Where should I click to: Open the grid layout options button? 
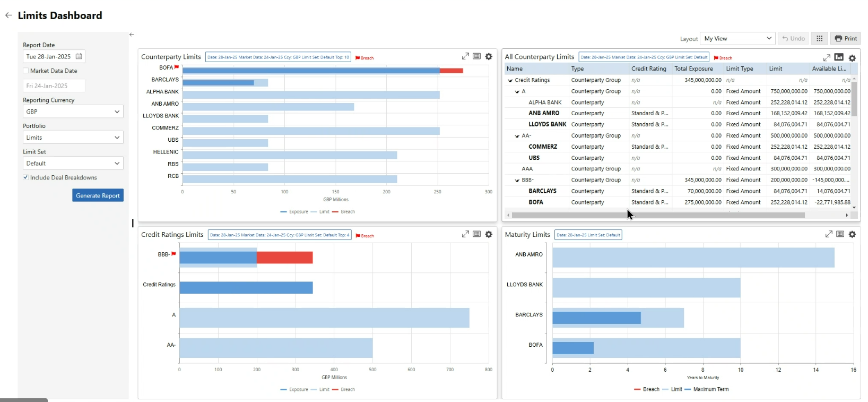pyautogui.click(x=820, y=38)
